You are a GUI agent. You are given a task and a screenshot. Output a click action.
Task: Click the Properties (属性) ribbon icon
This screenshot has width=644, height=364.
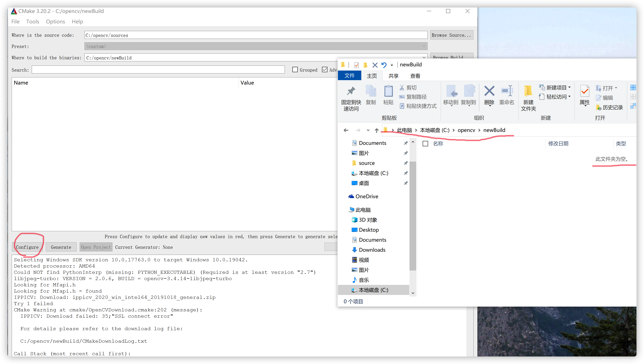tap(584, 91)
